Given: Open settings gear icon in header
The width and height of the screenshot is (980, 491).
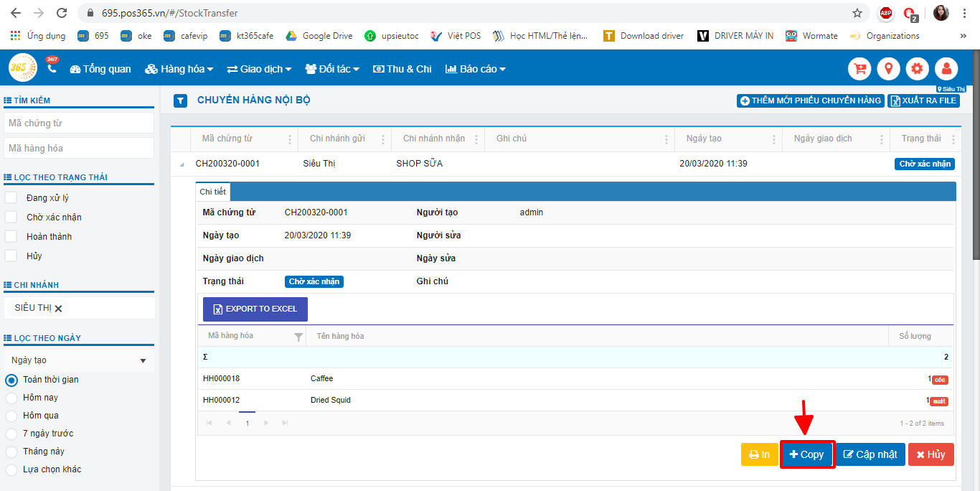Looking at the screenshot, I should point(917,69).
